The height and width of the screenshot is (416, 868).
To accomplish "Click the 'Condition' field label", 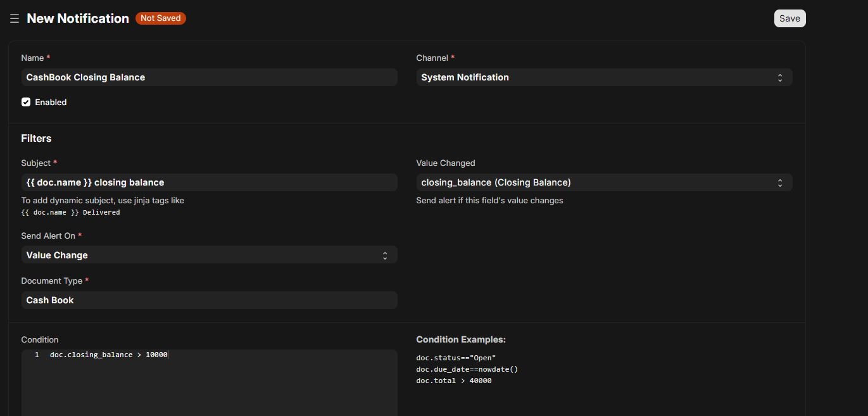I will point(40,339).
